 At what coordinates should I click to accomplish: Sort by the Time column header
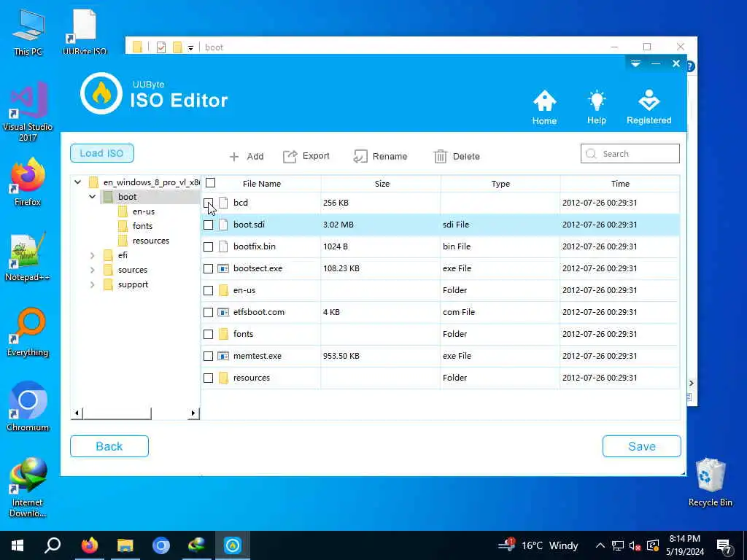pos(620,183)
